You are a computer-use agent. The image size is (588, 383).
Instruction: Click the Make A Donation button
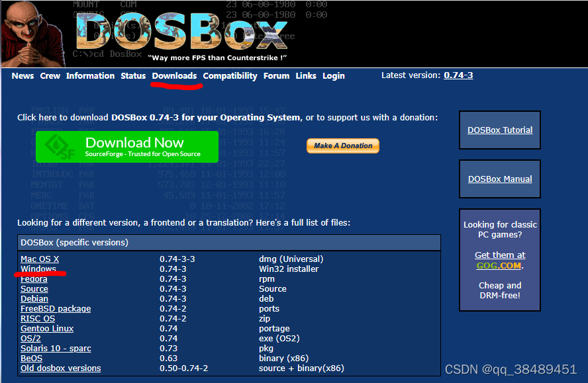(x=343, y=146)
